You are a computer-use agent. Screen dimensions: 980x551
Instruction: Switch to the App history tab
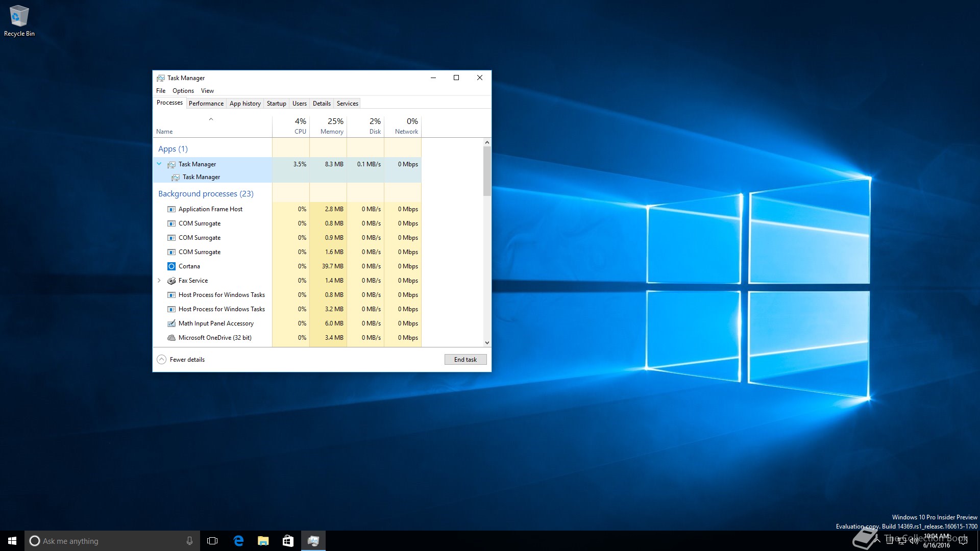(245, 104)
